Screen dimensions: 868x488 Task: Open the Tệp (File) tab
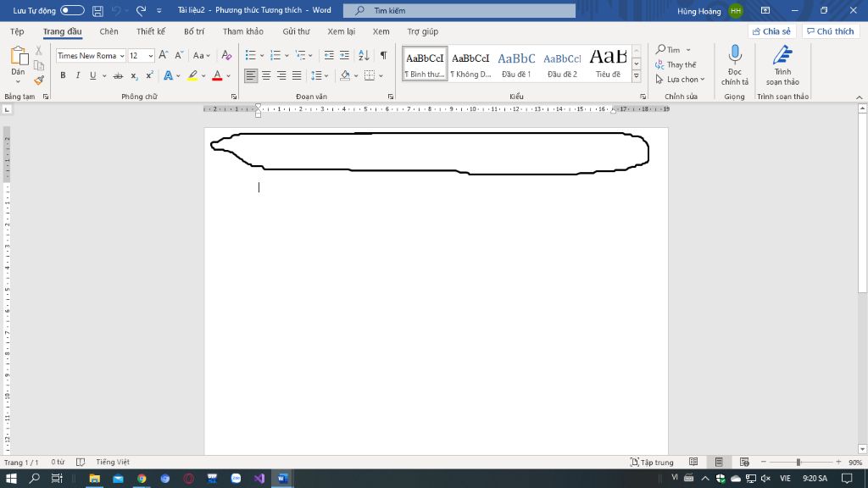coord(17,31)
